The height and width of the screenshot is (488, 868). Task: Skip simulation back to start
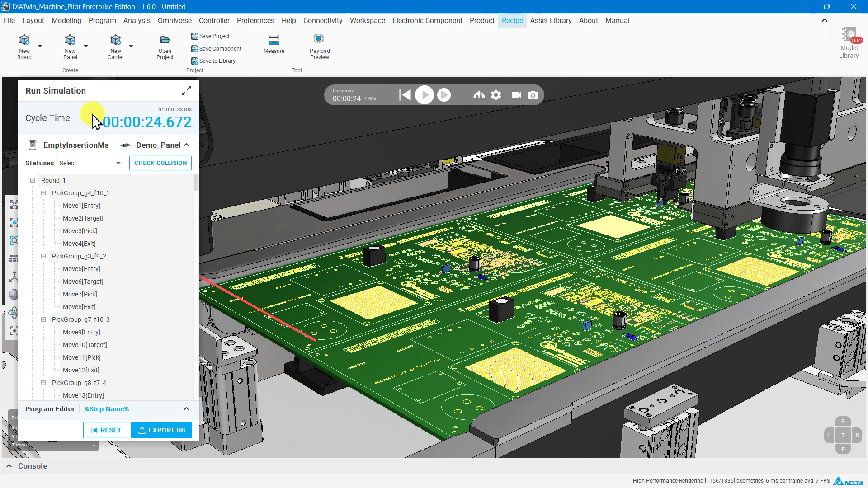tap(405, 95)
